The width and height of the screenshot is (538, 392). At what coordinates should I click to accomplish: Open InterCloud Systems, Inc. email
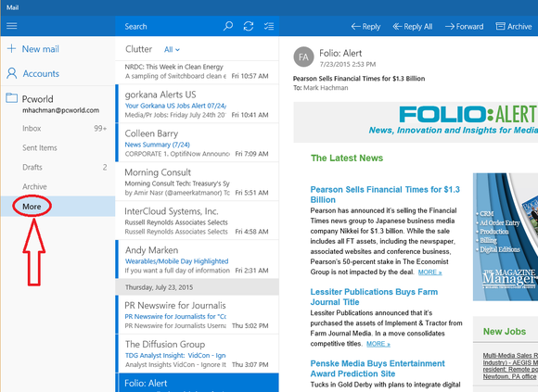coord(197,221)
